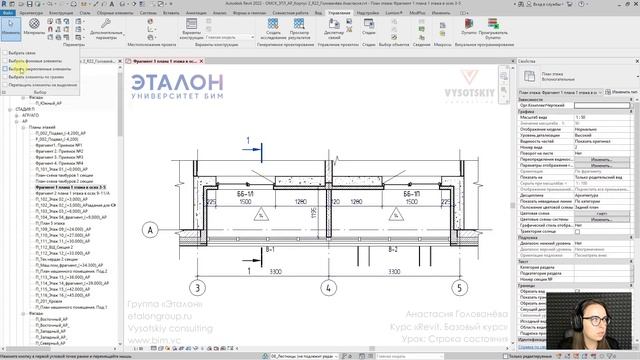Image resolution: width=640 pixels, height=360 pixels.
Task: Select 'Фрагмент 1 плана 1 этажа в осях 3-5' in browser
Action: pyautogui.click(x=70, y=187)
